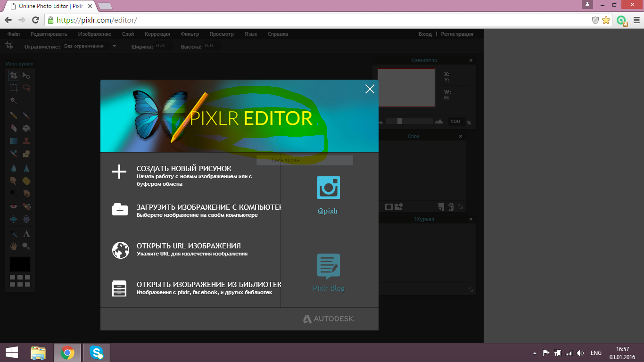Select the Brush tool
Screen dimensions: 644x362
coord(26,115)
